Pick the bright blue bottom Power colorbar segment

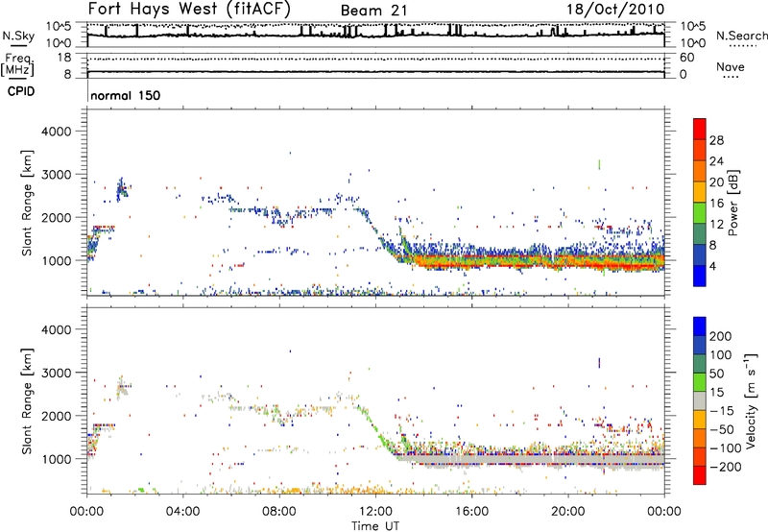point(700,276)
